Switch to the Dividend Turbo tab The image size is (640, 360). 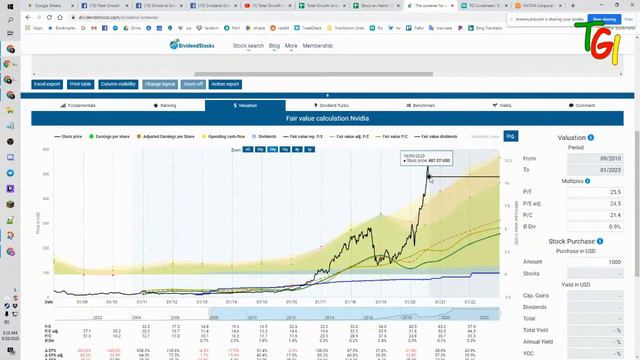pyautogui.click(x=331, y=105)
